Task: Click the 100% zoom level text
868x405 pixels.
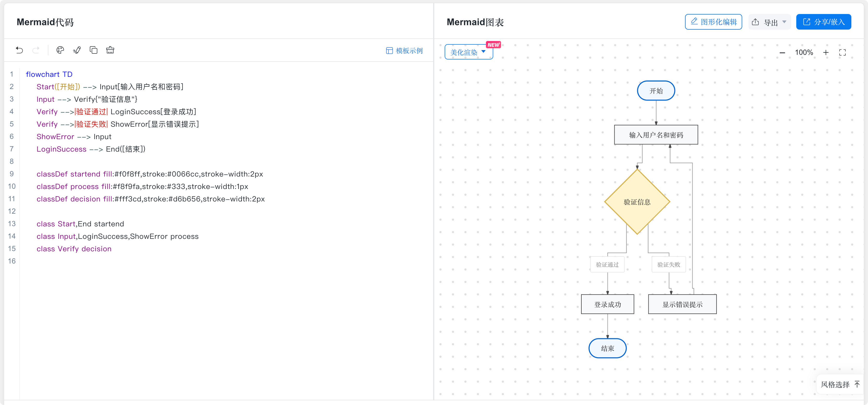Action: [x=804, y=52]
